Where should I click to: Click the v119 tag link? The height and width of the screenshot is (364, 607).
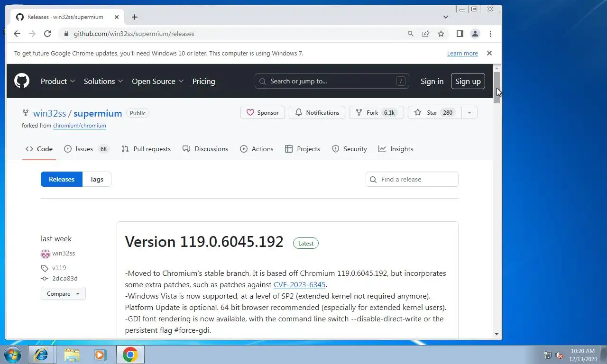[x=59, y=268]
